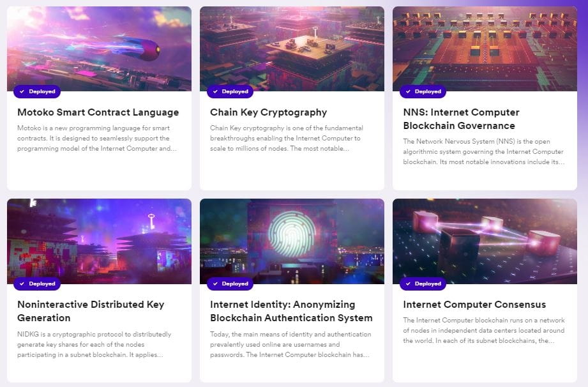Open the Motoko Smart Contract Language title

point(98,112)
